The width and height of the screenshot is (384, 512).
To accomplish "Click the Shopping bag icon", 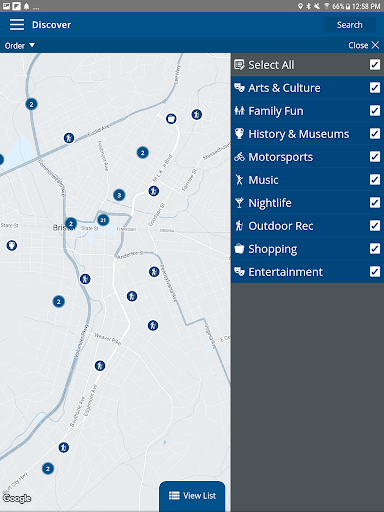I will click(239, 249).
